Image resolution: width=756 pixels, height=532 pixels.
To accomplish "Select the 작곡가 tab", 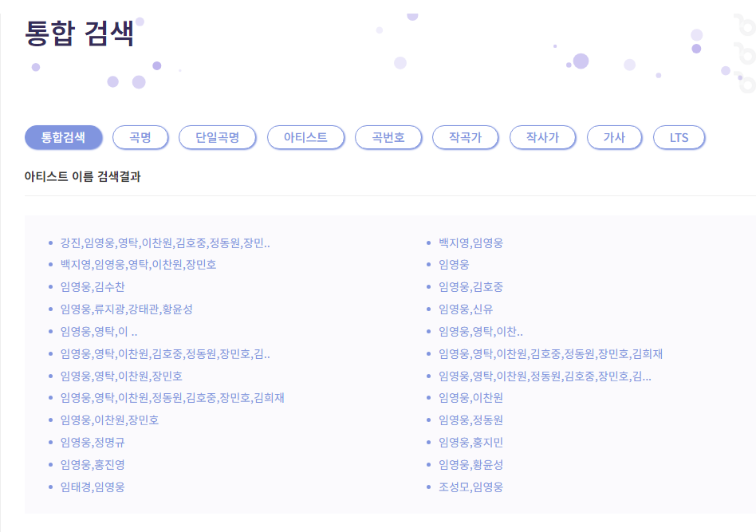I will tap(466, 137).
